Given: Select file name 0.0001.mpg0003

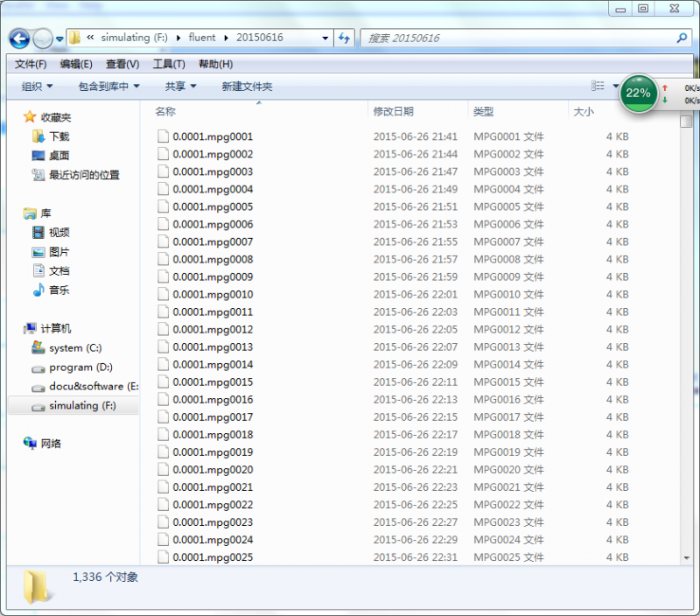Looking at the screenshot, I should [x=213, y=171].
